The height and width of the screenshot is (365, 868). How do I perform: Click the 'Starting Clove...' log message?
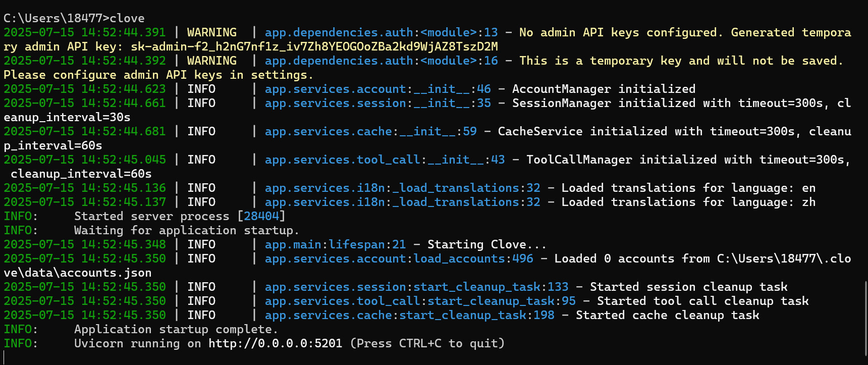486,245
